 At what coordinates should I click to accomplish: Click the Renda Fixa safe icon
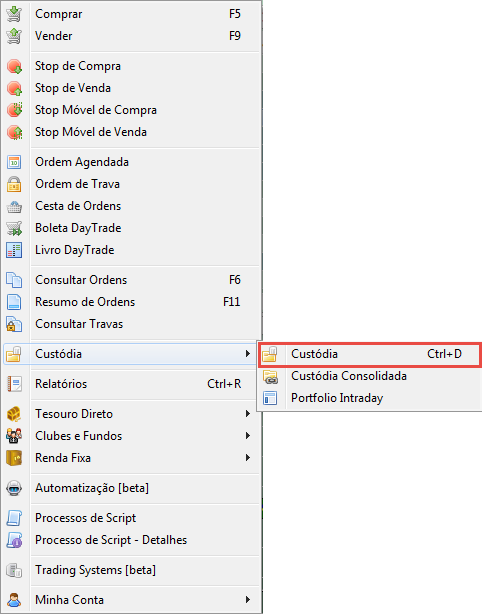14,458
